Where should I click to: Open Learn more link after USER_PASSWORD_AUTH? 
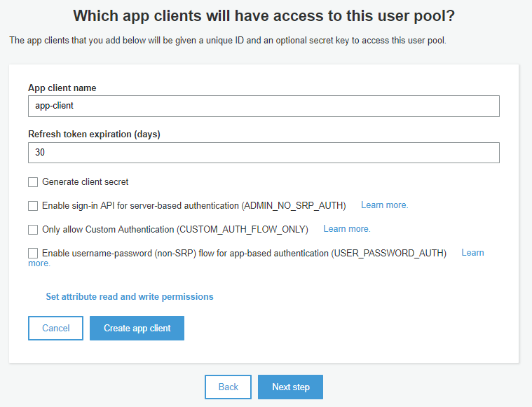(x=472, y=253)
